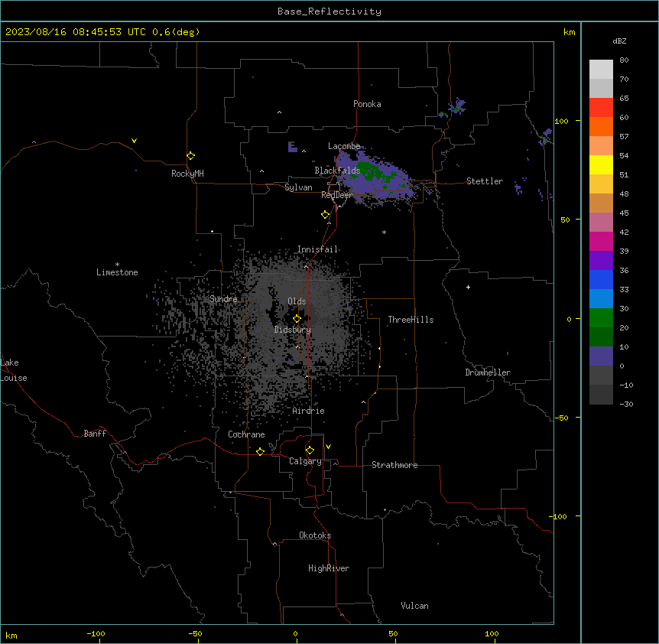Click the Sundre label

coord(223,299)
